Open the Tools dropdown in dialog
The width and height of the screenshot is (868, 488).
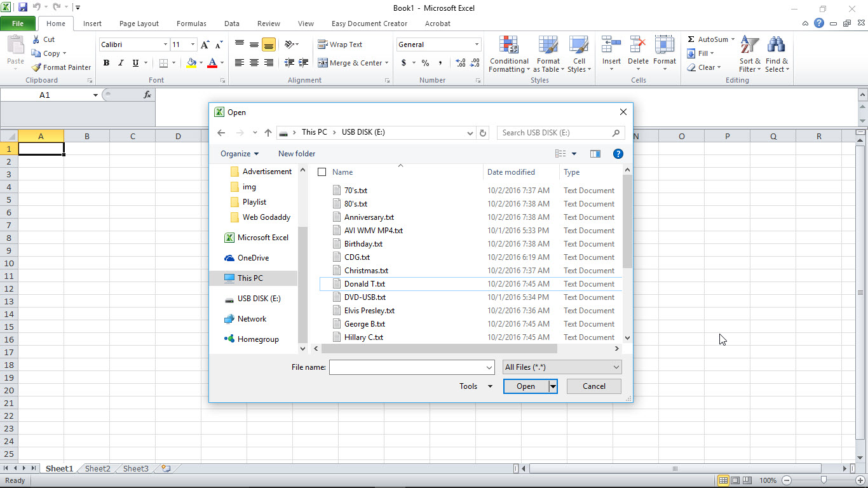pyautogui.click(x=476, y=386)
